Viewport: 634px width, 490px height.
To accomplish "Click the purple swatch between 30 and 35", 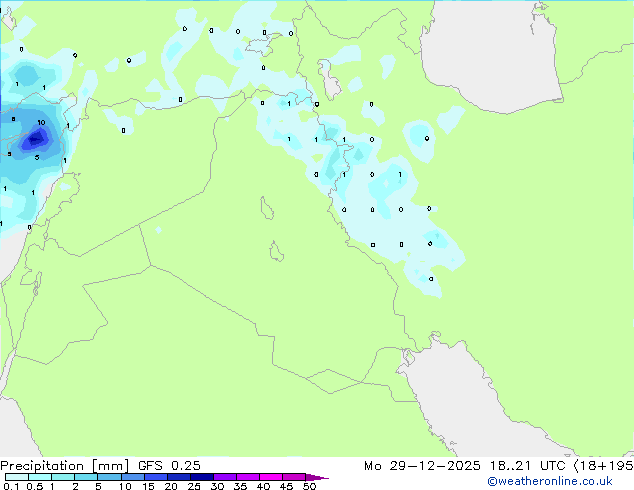I will (225, 477).
